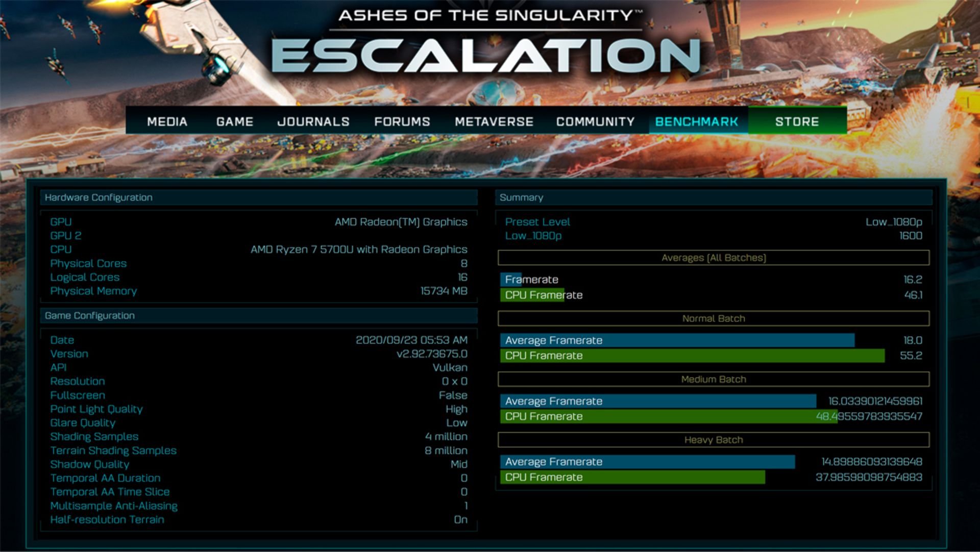The height and width of the screenshot is (552, 980).
Task: Click the Physical Cores row value 8
Action: coord(463,264)
